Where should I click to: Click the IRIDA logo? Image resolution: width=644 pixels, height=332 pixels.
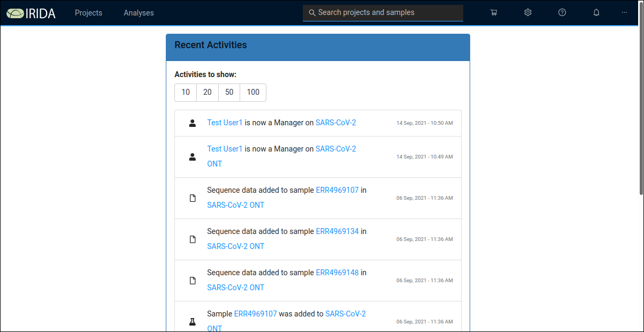[31, 13]
